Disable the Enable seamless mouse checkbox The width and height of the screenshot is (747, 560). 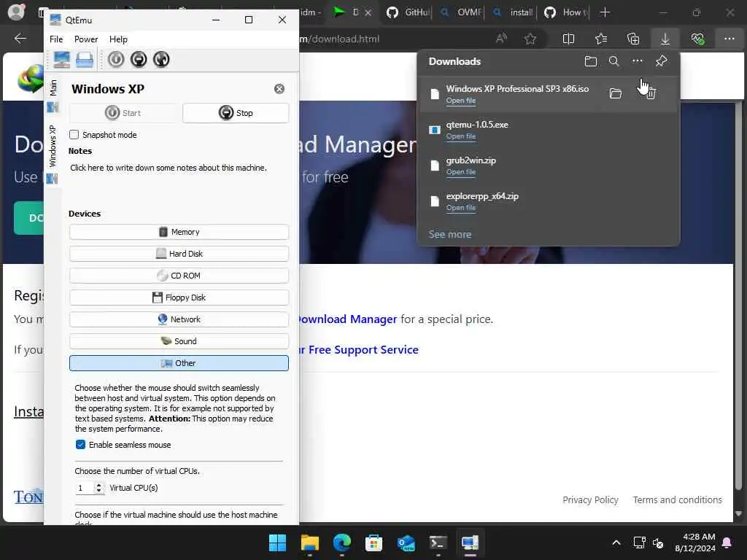pyautogui.click(x=80, y=445)
